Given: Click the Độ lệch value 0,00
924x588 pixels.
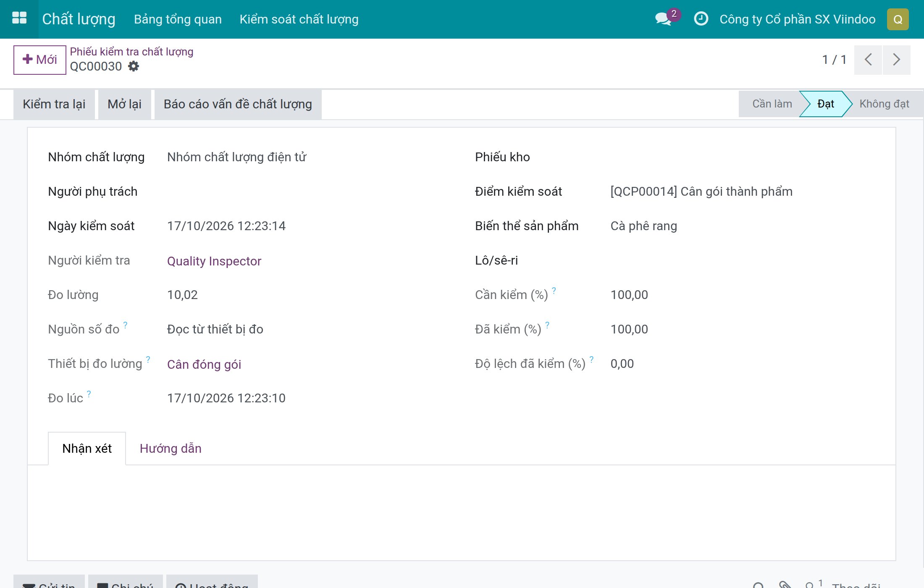Looking at the screenshot, I should coord(622,364).
